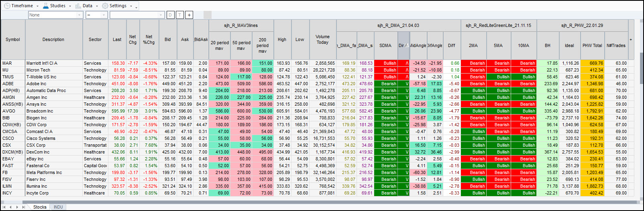Click the 36.46 DifAngle cell for DXCM
This screenshot has height=211, width=644.
click(x=435, y=152)
